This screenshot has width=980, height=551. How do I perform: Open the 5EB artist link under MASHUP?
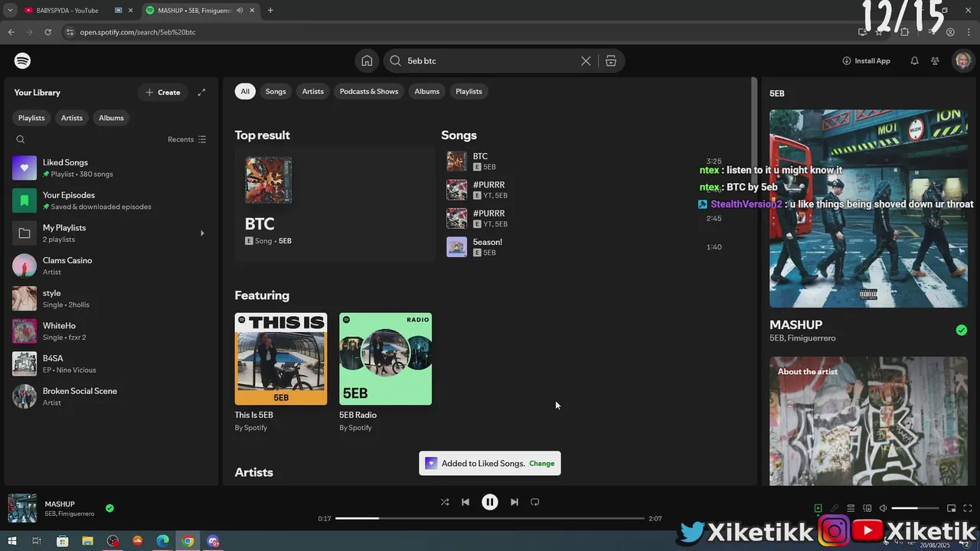776,338
